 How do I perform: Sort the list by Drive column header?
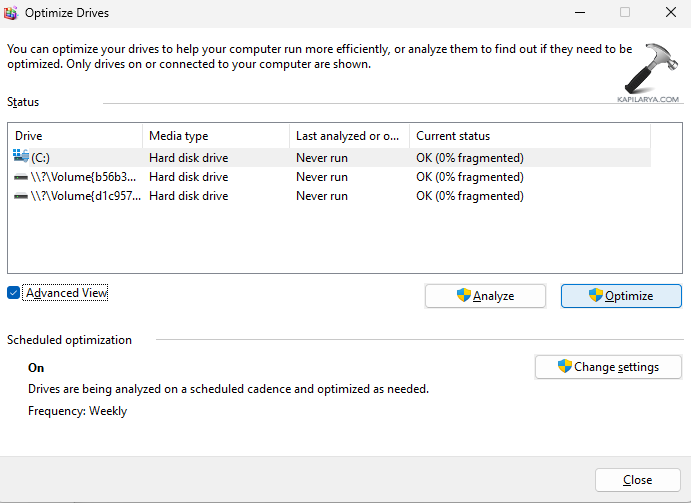(75, 136)
